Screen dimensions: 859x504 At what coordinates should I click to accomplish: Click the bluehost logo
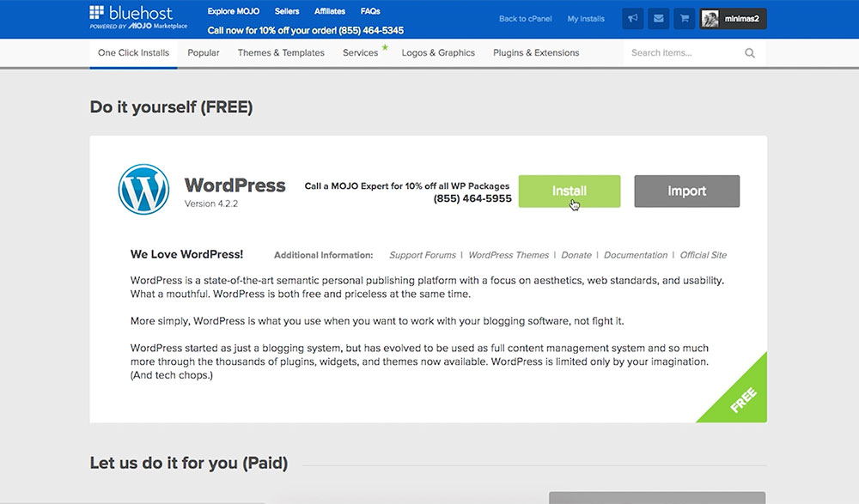click(138, 17)
